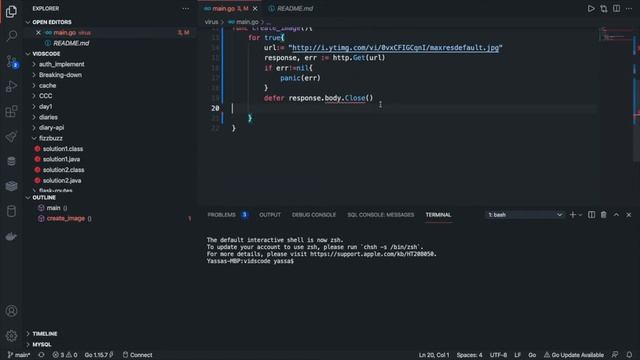Collapse the OUTLINE section
640x360 pixels.
pos(44,198)
